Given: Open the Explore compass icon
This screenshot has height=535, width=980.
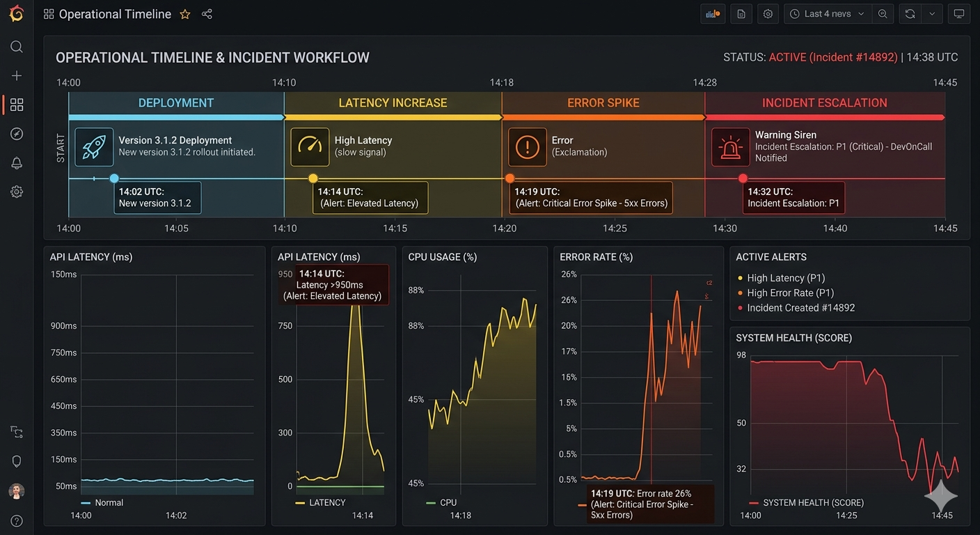Looking at the screenshot, I should pos(17,134).
